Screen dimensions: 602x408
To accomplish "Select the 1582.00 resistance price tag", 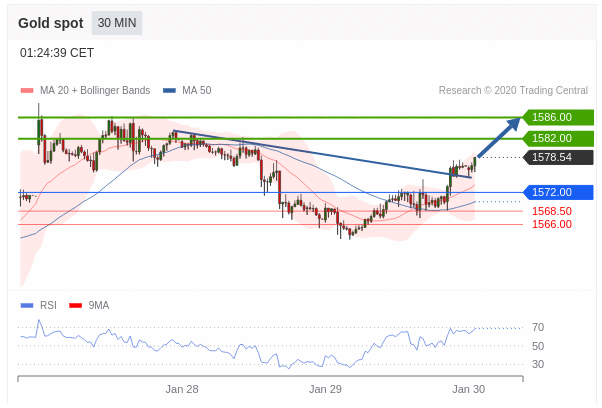I will (x=558, y=139).
